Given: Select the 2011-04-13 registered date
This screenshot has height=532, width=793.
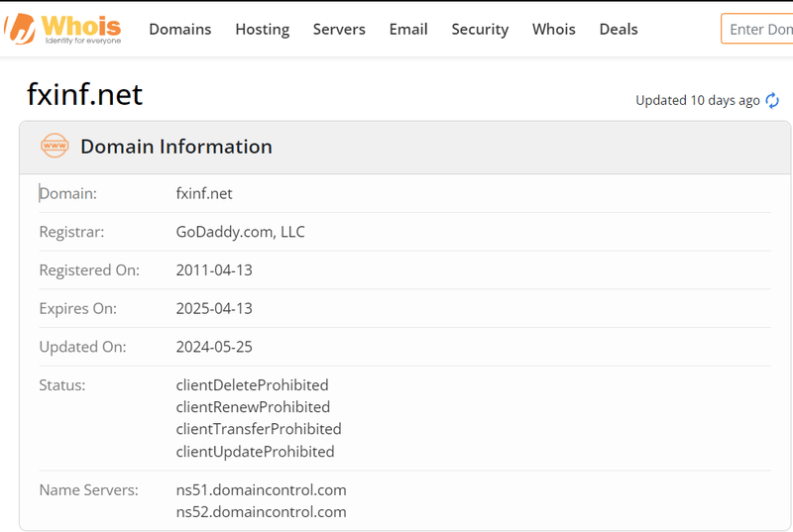Looking at the screenshot, I should coord(214,270).
